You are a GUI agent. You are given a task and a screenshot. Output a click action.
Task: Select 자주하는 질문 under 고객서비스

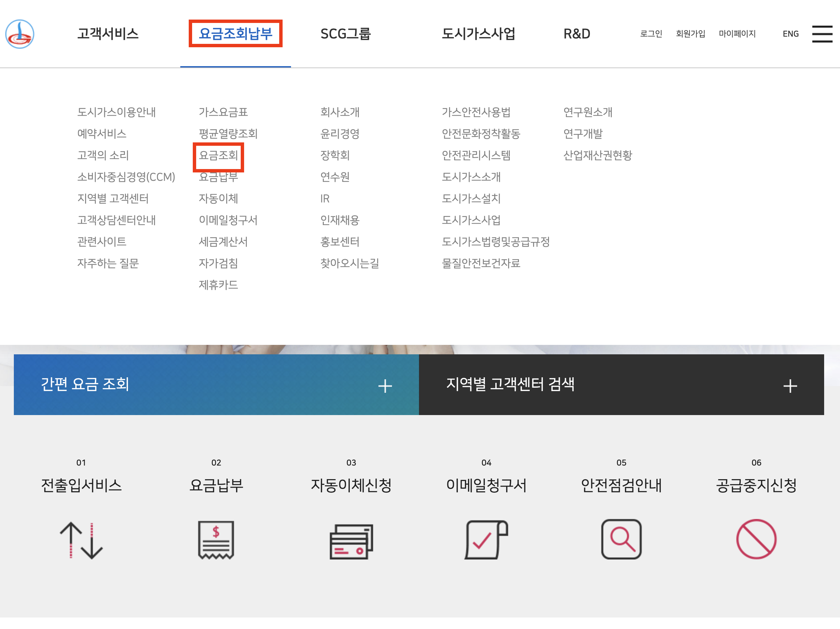click(108, 263)
